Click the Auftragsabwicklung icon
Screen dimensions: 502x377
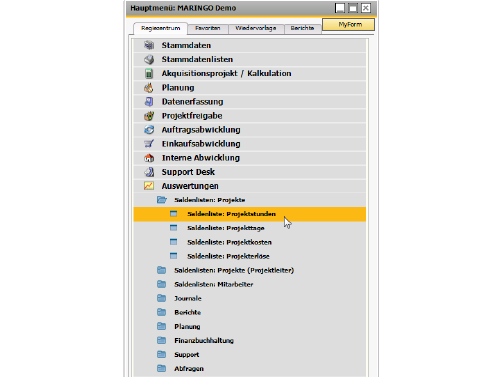[x=149, y=130]
